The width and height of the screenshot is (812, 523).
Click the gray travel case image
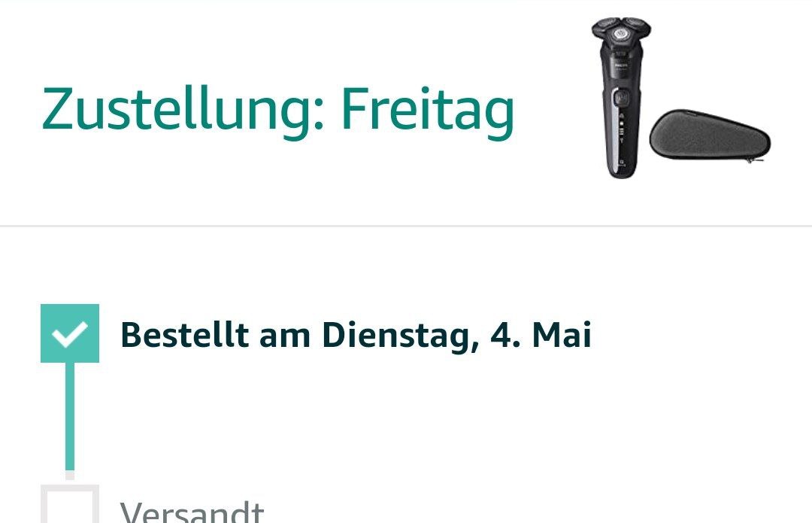[710, 135]
